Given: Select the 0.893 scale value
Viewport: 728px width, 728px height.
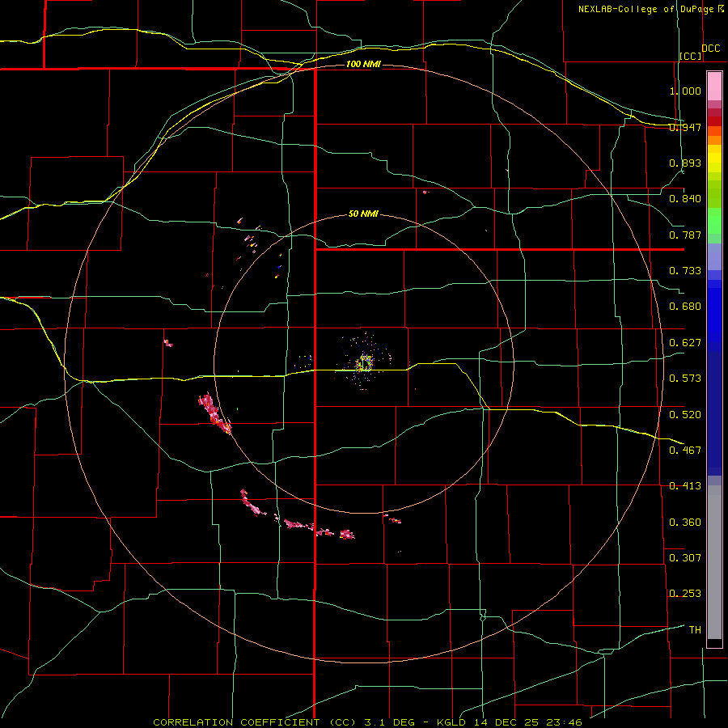Looking at the screenshot, I should coord(685,163).
